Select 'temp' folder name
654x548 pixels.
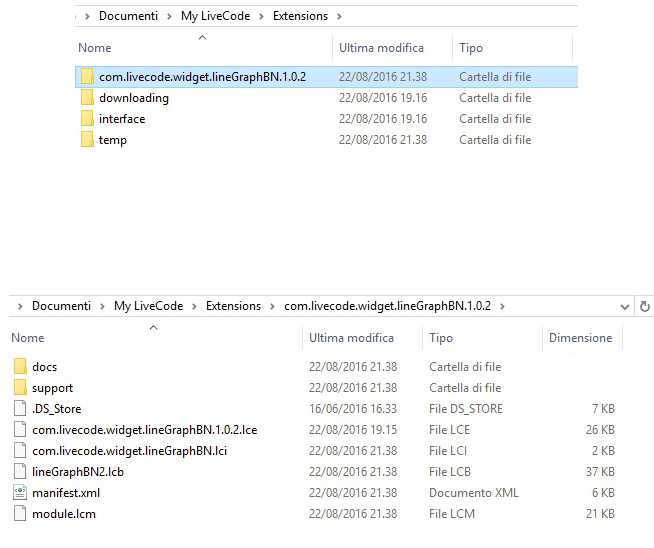[113, 140]
